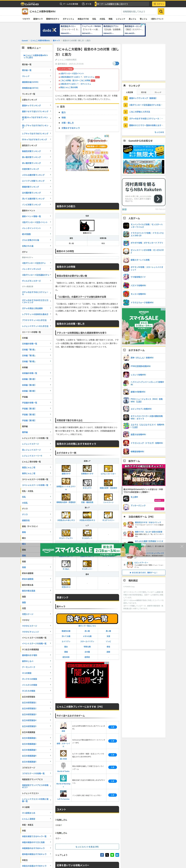Open the 白無垢のミタマ character icon
The height and width of the screenshot is (868, 186).
[x=87, y=468]
